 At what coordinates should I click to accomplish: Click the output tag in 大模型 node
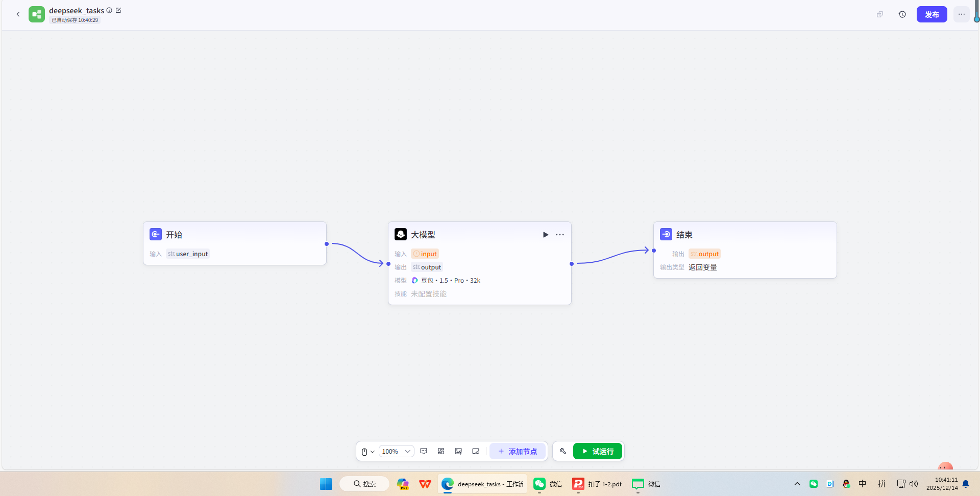tap(427, 267)
